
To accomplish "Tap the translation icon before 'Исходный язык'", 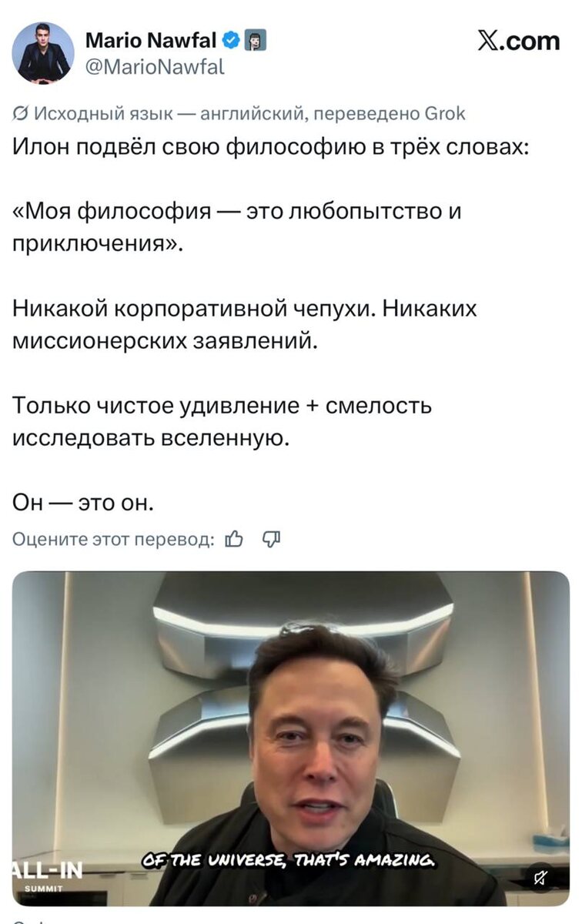I will (22, 115).
